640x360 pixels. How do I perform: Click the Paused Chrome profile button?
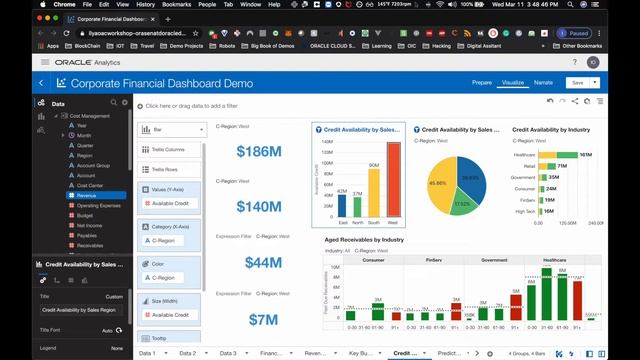(x=574, y=33)
